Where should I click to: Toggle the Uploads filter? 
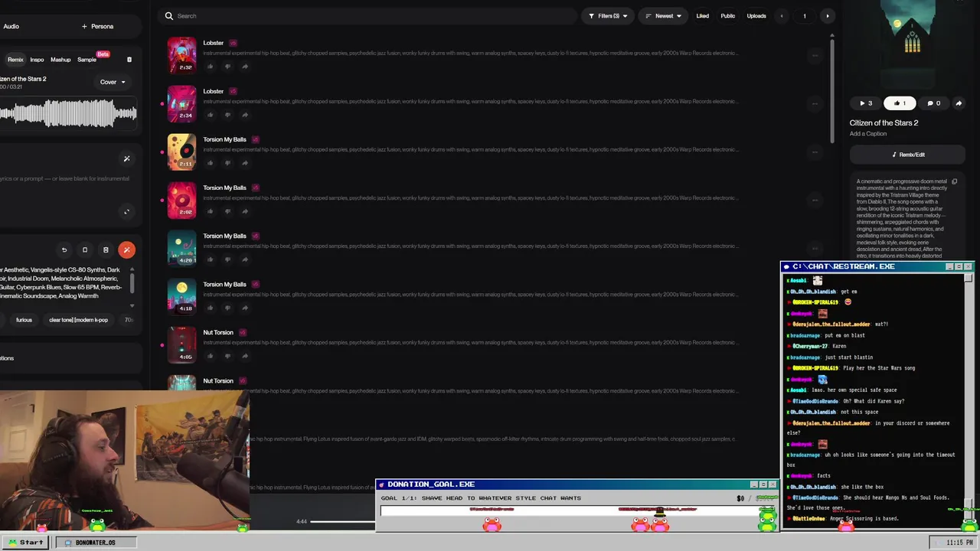tap(756, 15)
